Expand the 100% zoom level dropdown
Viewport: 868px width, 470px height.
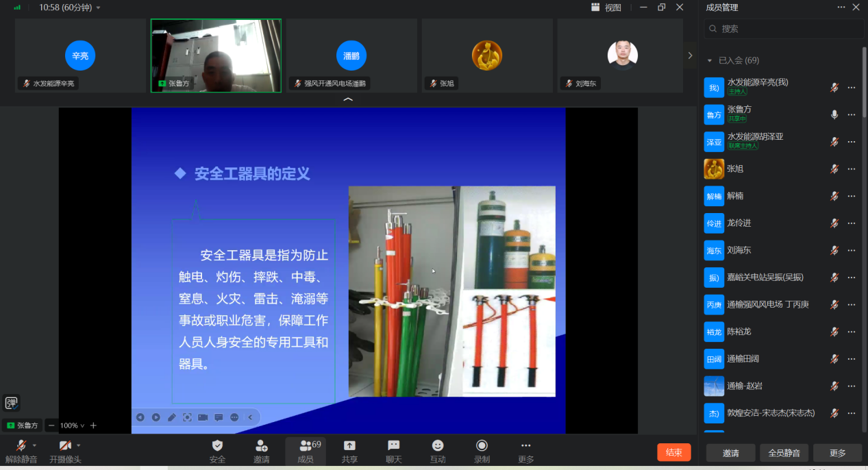click(73, 425)
